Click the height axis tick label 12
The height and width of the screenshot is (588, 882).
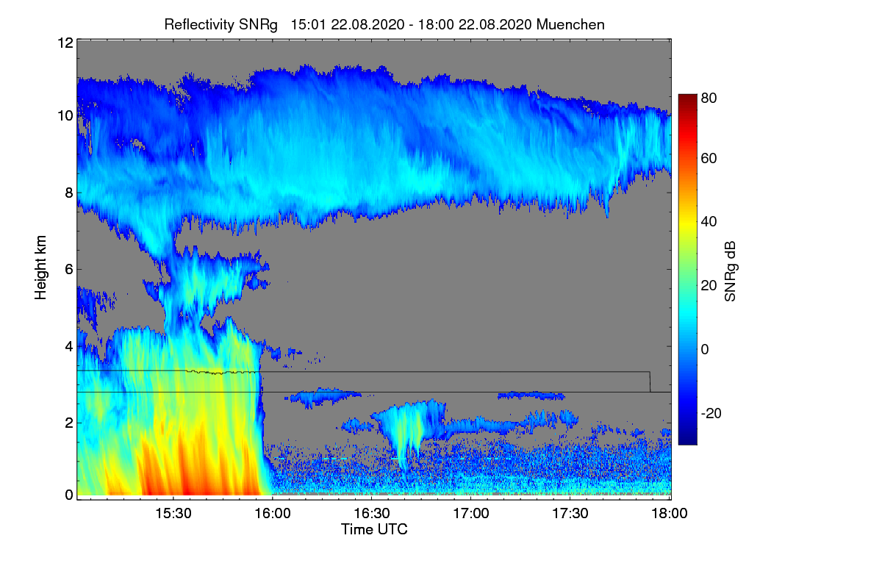click(x=65, y=43)
